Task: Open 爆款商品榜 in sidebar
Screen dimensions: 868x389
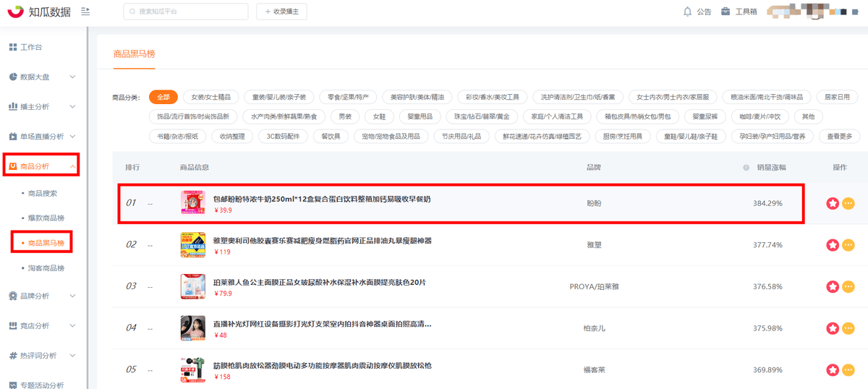Action: point(46,218)
